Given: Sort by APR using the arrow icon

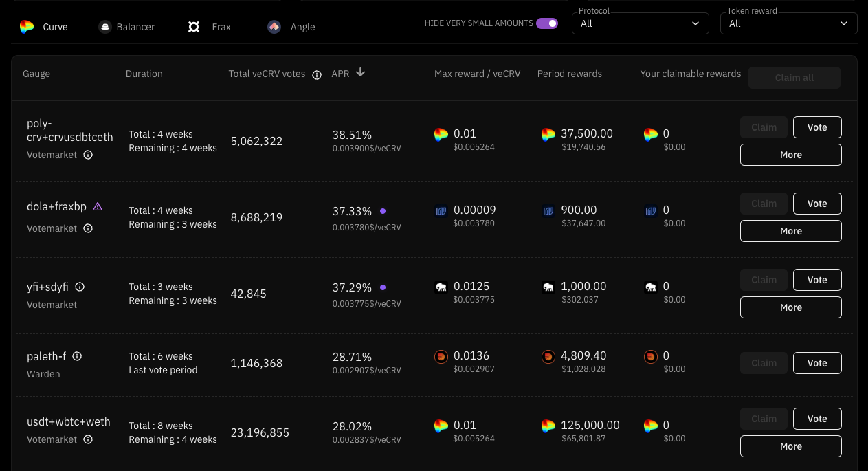Looking at the screenshot, I should click(360, 72).
